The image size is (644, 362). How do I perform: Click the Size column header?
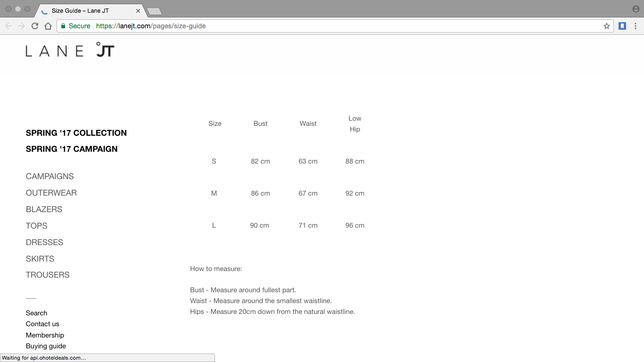tap(215, 123)
